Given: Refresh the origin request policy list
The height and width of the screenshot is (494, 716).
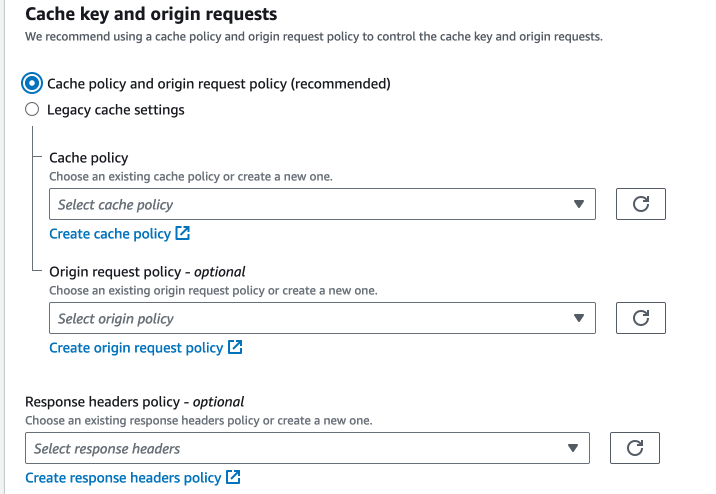Looking at the screenshot, I should point(641,318).
